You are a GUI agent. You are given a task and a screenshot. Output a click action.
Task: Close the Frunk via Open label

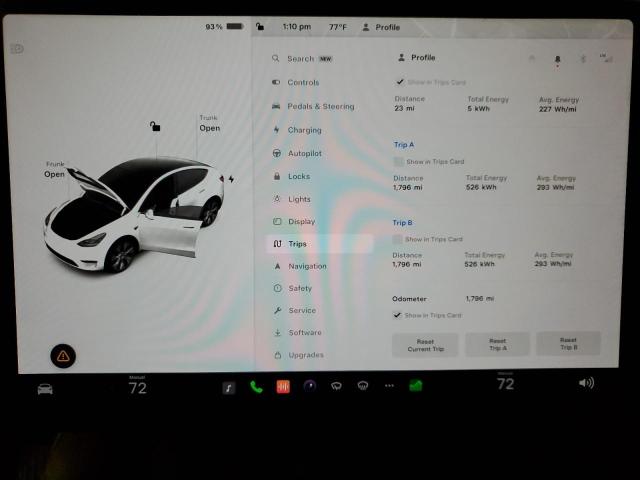click(x=54, y=174)
